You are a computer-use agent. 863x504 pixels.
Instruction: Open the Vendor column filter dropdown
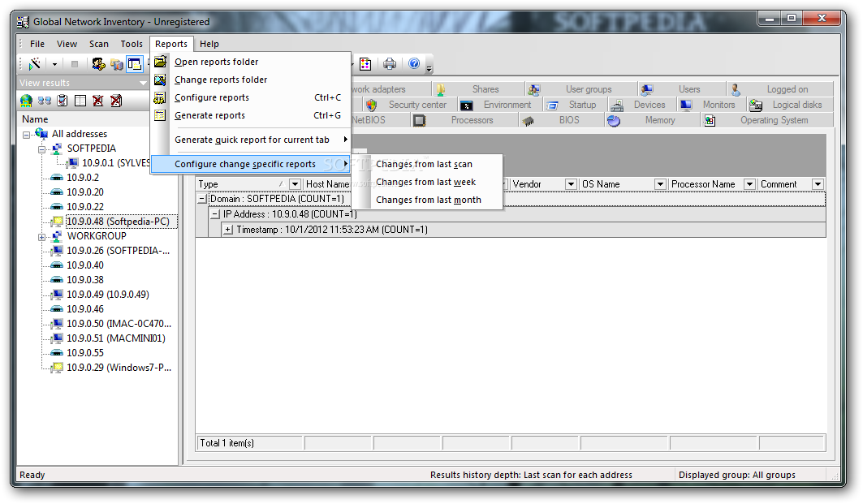click(571, 184)
